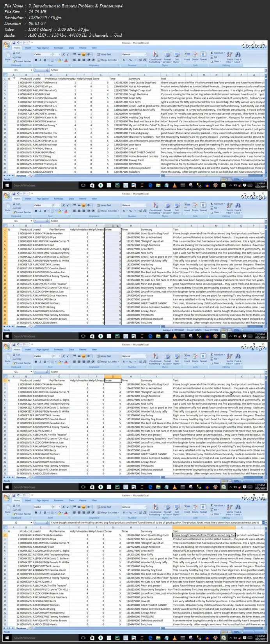Click AutoSum in the 00:00:17 frame
This screenshot has height=644, width=270.
coord(218,53)
